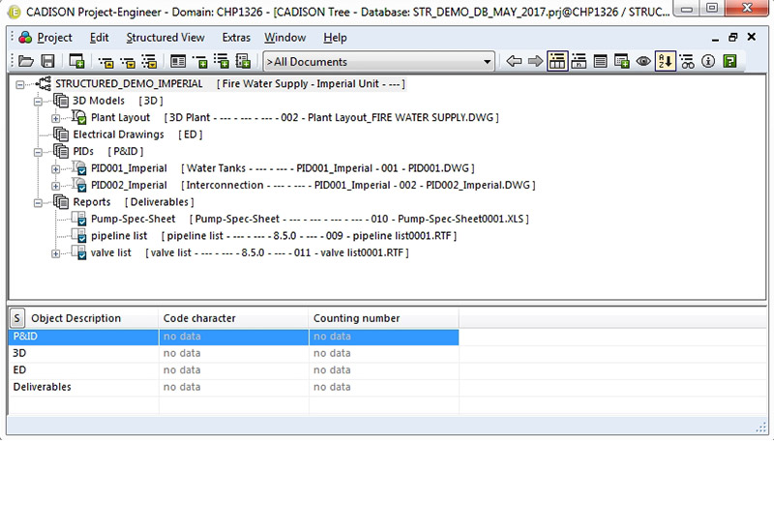
Task: Click the table with green plus icon
Action: click(621, 61)
